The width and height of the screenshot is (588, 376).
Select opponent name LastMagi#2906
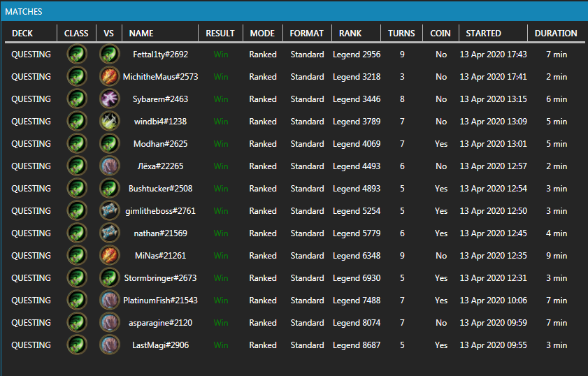(161, 345)
